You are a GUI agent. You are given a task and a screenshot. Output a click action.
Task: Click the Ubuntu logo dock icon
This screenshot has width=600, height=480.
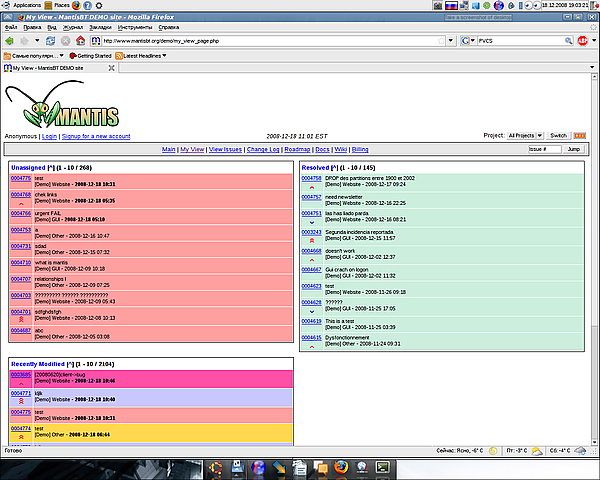pyautogui.click(x=215, y=467)
